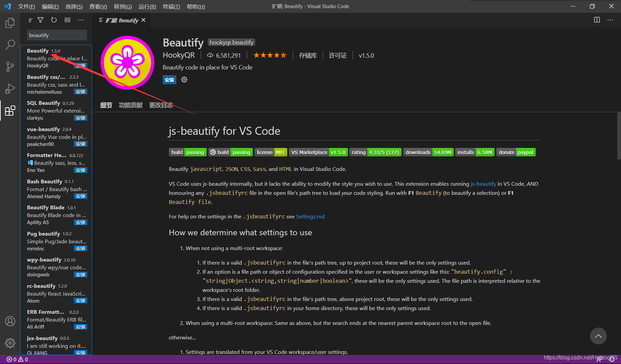
Task: Select the jsx-beautify extension entry
Action: pos(56,344)
